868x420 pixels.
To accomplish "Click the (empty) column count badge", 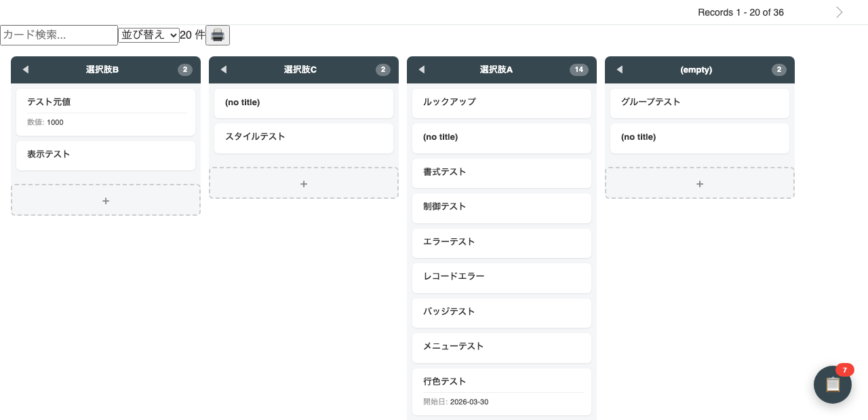I will (779, 70).
